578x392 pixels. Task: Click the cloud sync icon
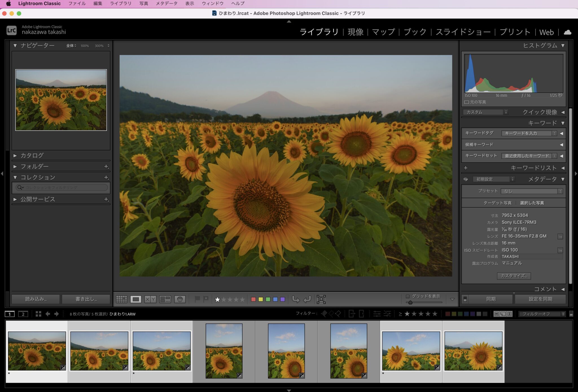(x=567, y=32)
